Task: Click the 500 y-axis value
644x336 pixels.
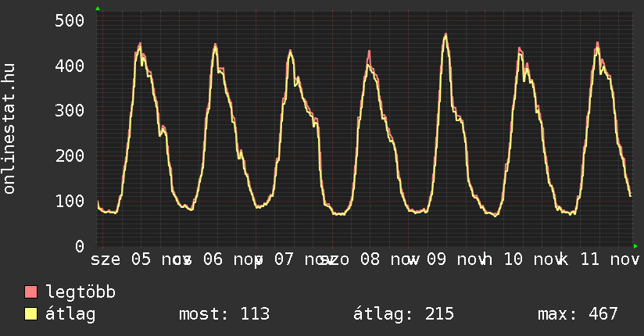Action: pos(70,20)
